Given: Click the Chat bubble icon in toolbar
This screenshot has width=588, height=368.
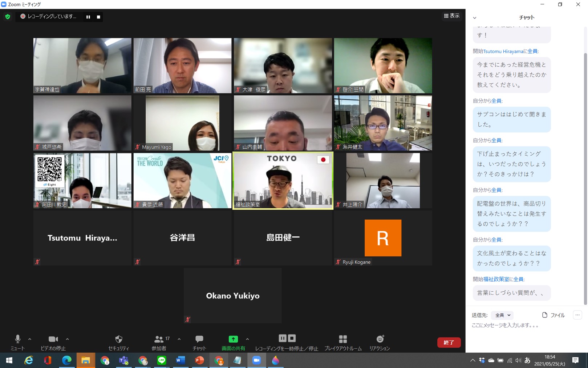Looking at the screenshot, I should click(199, 339).
